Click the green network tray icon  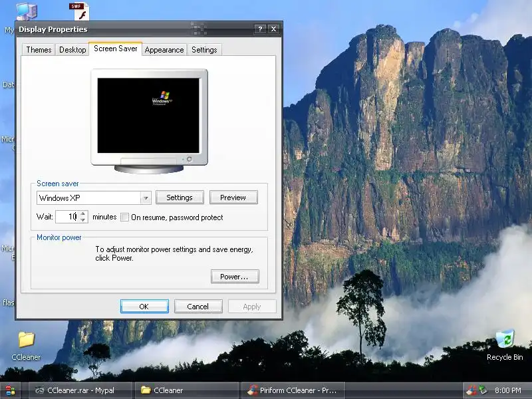coord(483,390)
